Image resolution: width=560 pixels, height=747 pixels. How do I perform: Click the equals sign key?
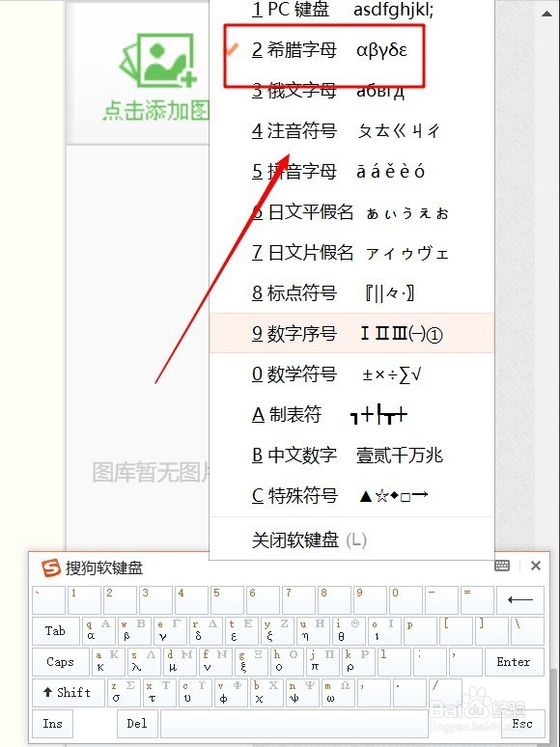(x=478, y=600)
